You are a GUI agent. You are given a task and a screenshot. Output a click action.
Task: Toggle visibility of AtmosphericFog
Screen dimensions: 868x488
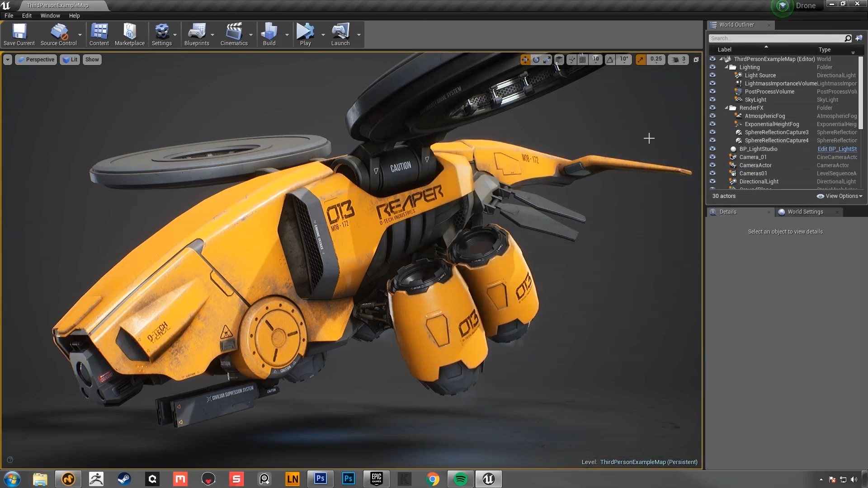point(712,116)
